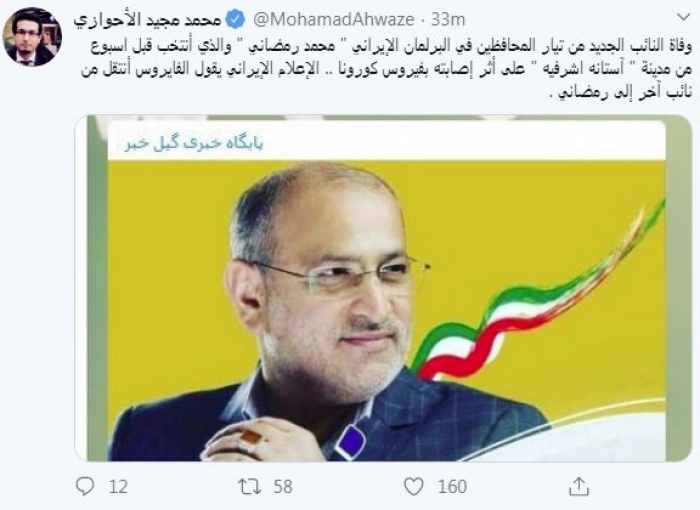This screenshot has width=700, height=510.
Task: Click the blue verified badge
Action: point(237,20)
